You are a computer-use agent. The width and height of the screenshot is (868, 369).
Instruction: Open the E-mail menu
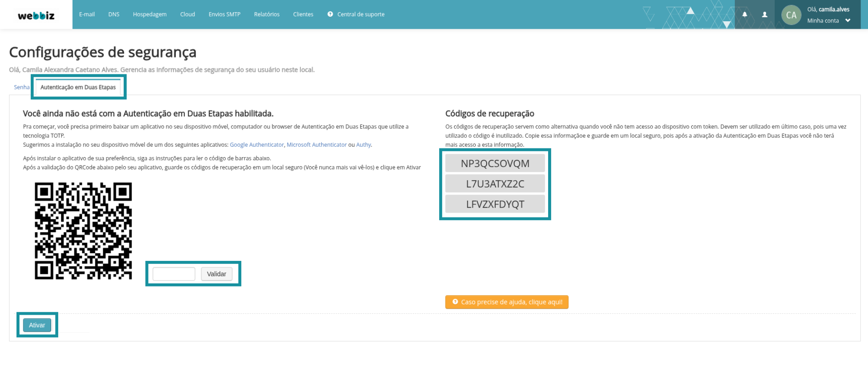[x=87, y=14]
